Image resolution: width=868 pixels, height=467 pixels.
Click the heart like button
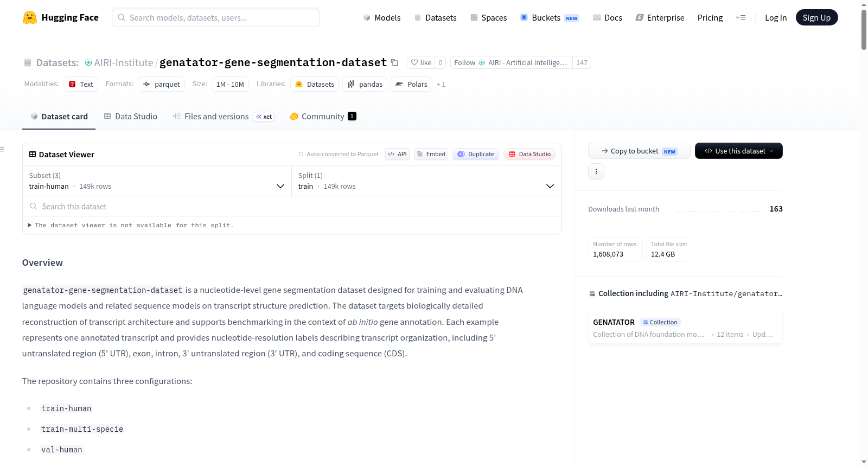[421, 62]
